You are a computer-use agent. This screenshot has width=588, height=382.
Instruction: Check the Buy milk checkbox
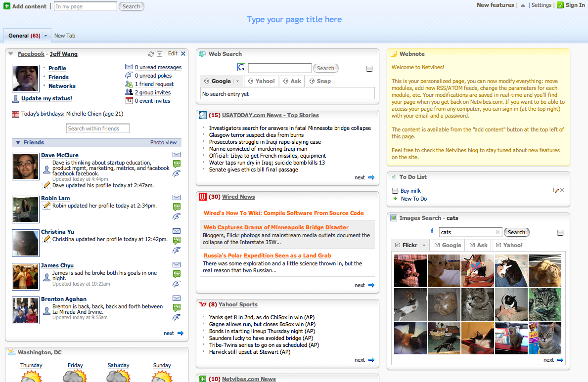(x=395, y=191)
